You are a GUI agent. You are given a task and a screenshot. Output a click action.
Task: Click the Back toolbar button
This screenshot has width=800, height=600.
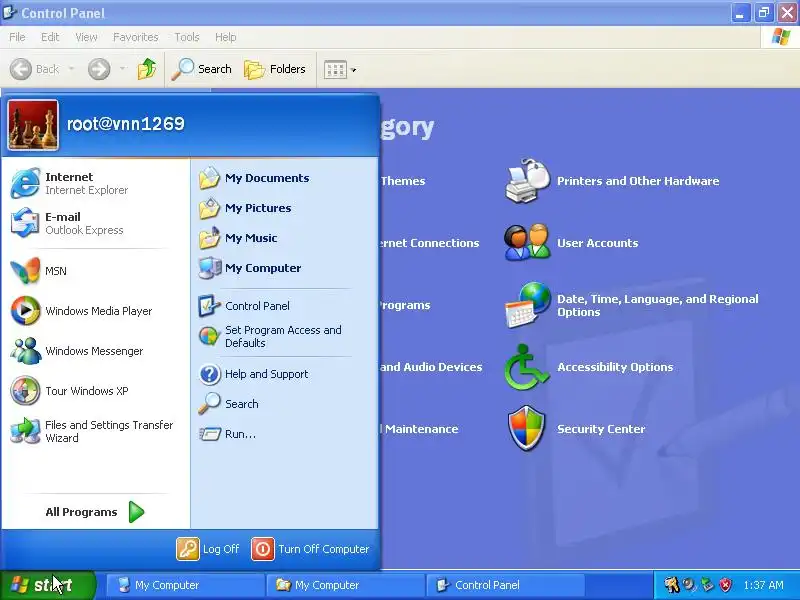click(x=35, y=69)
